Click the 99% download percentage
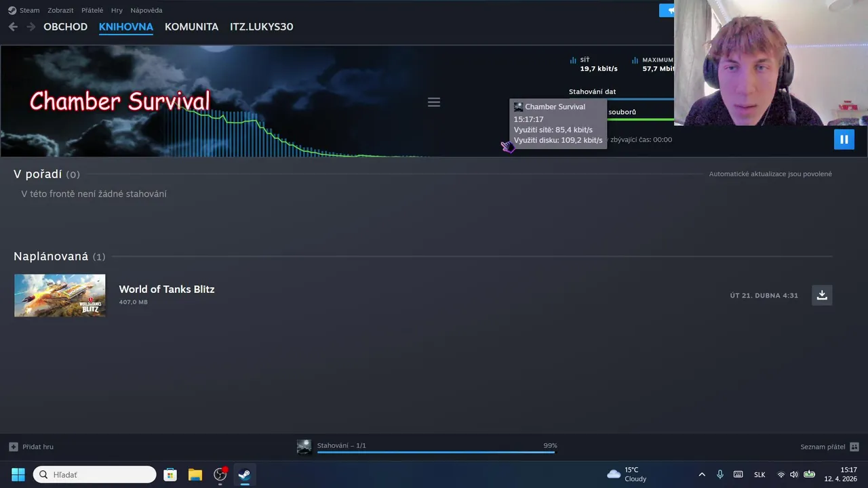Viewport: 868px width, 488px height. click(550, 446)
